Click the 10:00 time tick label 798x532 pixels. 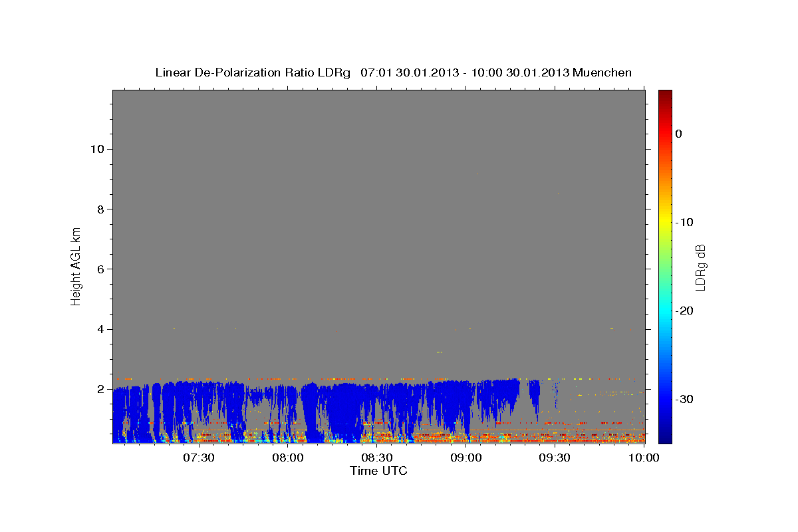pos(644,458)
